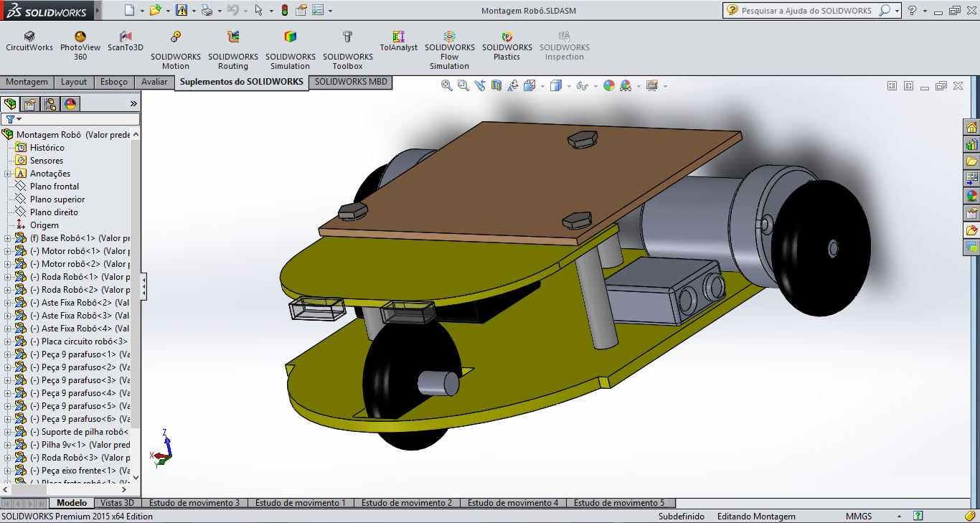Activate SOLIDWORKS Simulation add-in
Viewport: 980px width, 523px height.
point(291,50)
